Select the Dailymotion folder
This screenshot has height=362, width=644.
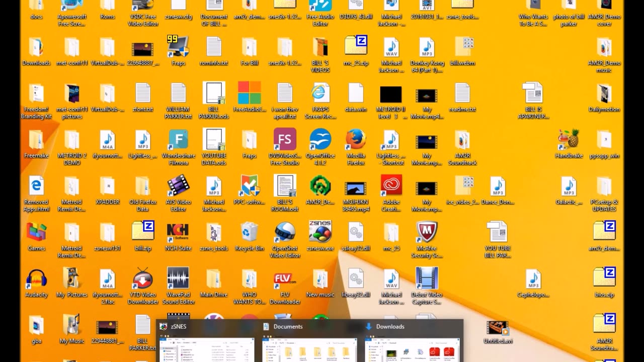point(604,94)
